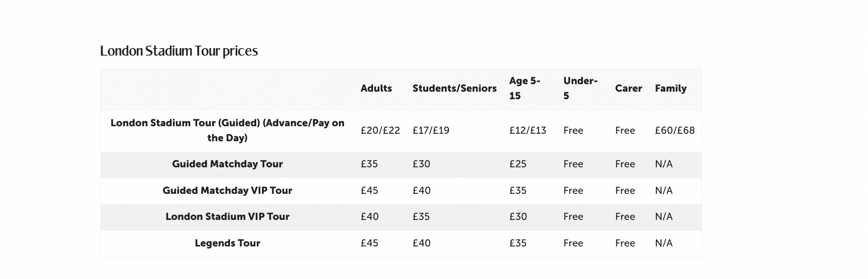The width and height of the screenshot is (868, 279).
Task: Click the £17/£19 students/seniors price cell
Action: pos(431,130)
